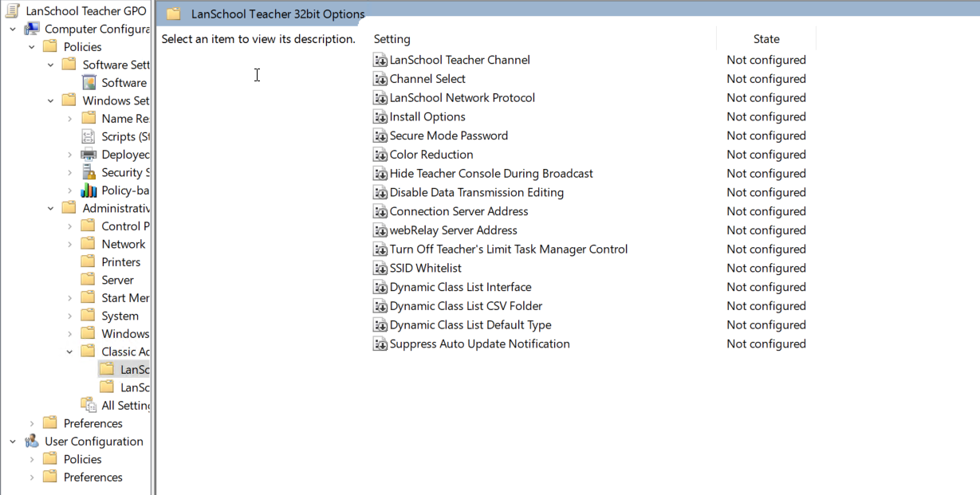The image size is (980, 495).
Task: Click the Software installation package icon
Action: pos(89,83)
